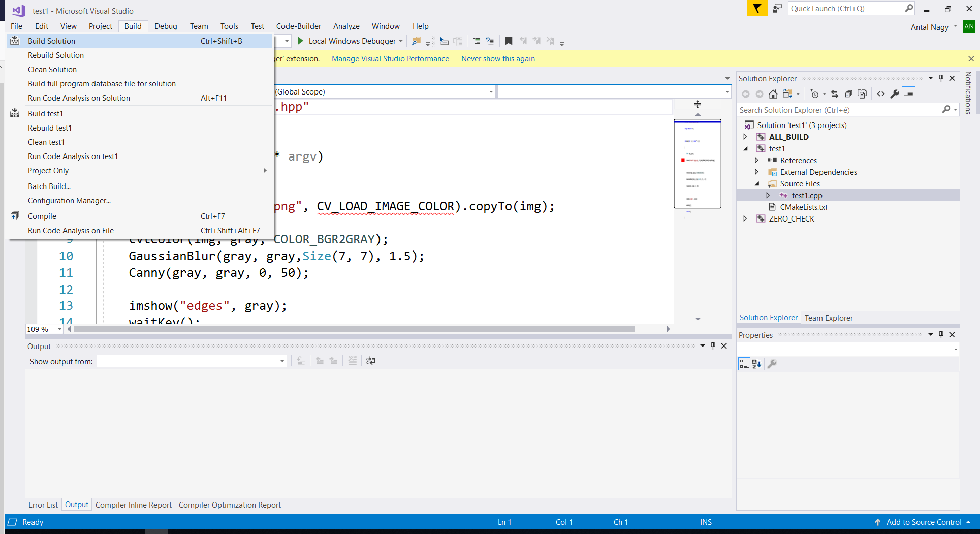Pin the Output panel
The width and height of the screenshot is (980, 534).
tap(713, 346)
